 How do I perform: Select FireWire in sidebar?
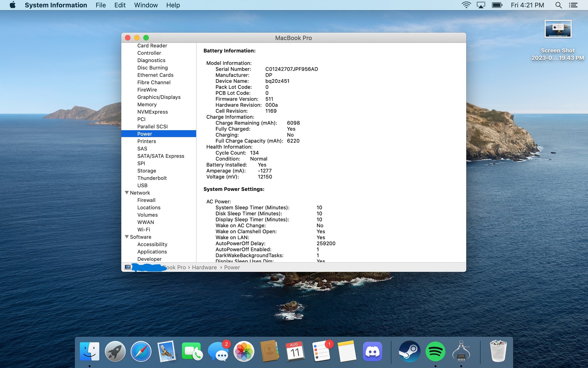[147, 90]
